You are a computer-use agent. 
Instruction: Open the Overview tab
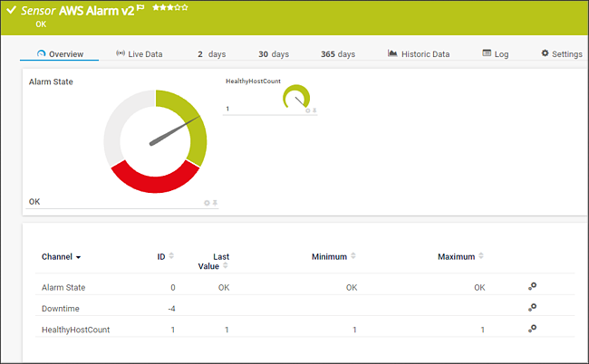60,54
